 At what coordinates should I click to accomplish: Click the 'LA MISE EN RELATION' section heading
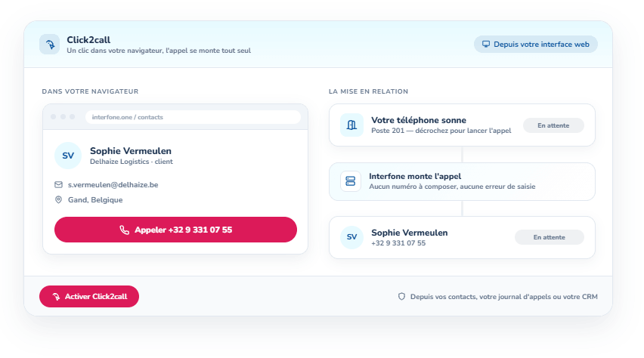pos(368,91)
